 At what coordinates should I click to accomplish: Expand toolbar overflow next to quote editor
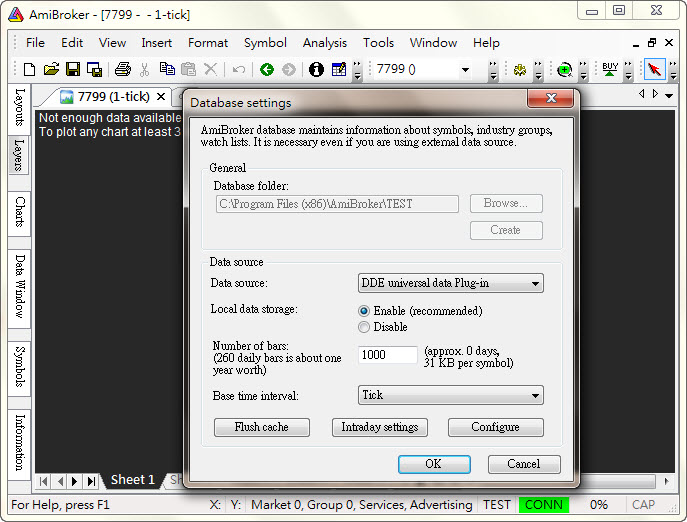358,70
